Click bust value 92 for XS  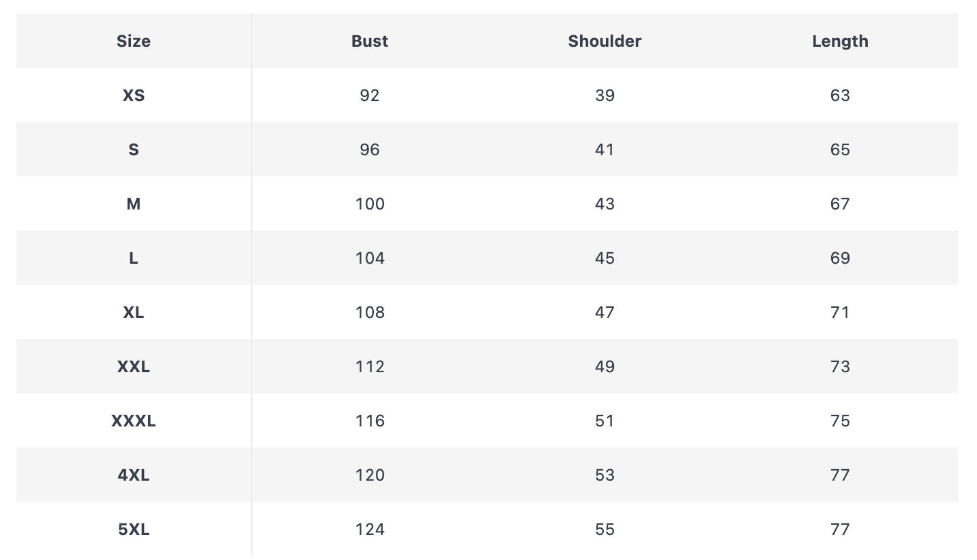(x=370, y=96)
